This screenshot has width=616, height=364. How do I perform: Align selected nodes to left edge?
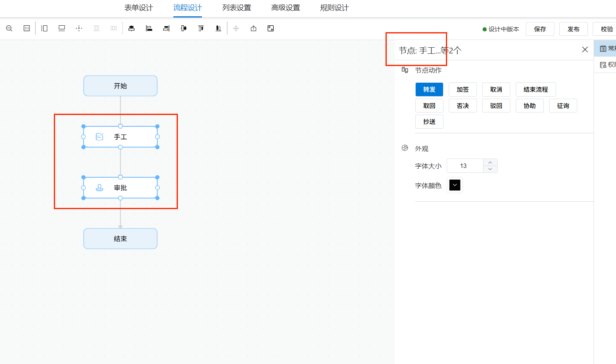click(x=149, y=29)
